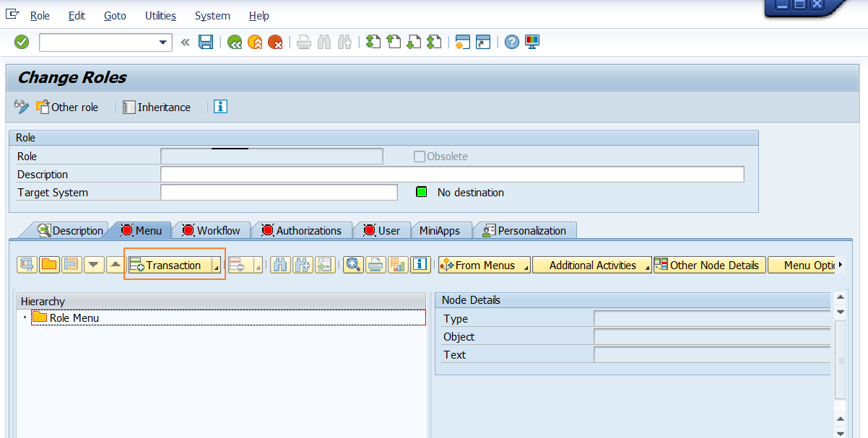Click the yellow Create Folder icon

coord(48,265)
